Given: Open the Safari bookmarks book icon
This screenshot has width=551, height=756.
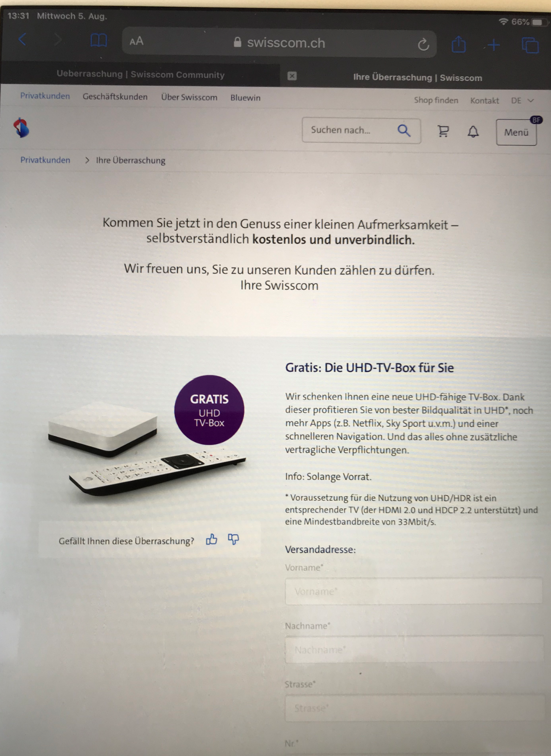Looking at the screenshot, I should click(x=98, y=41).
